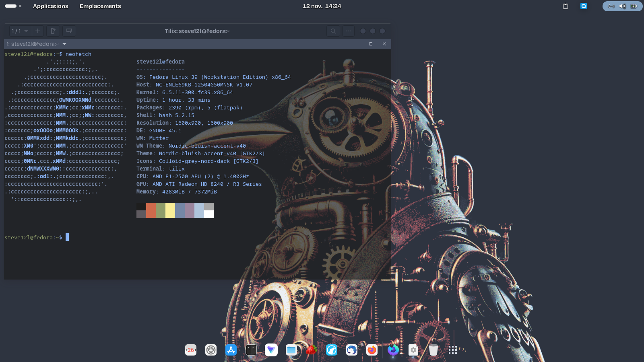Open Firefox Developer Edition dock icon
Image resolution: width=644 pixels, height=362 pixels.
(393, 350)
